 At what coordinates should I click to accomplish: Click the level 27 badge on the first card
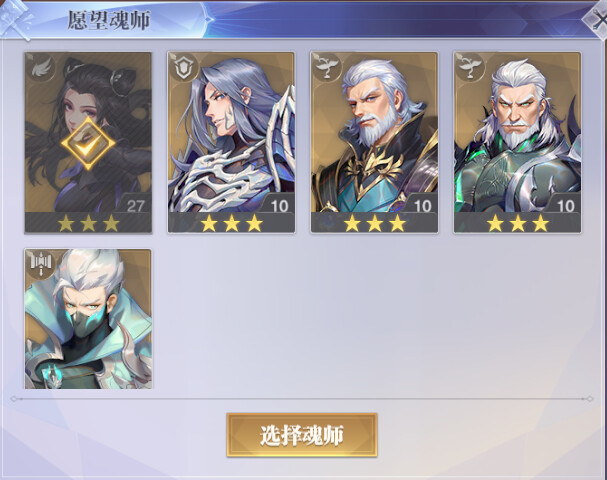click(135, 206)
